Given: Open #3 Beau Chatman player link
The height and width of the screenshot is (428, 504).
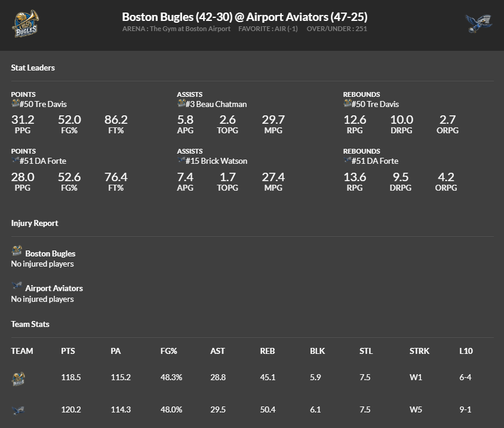Looking at the screenshot, I should (x=217, y=104).
